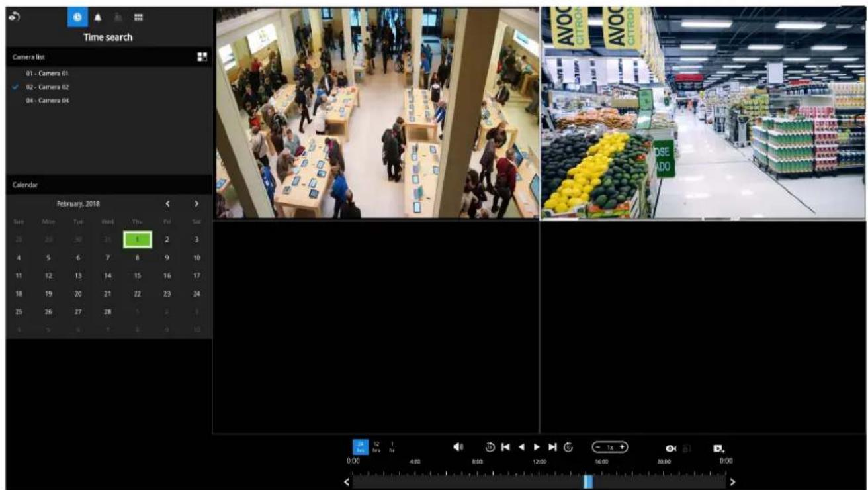Set timeline range to 12 hrs
This screenshot has width=868, height=490.
[376, 447]
